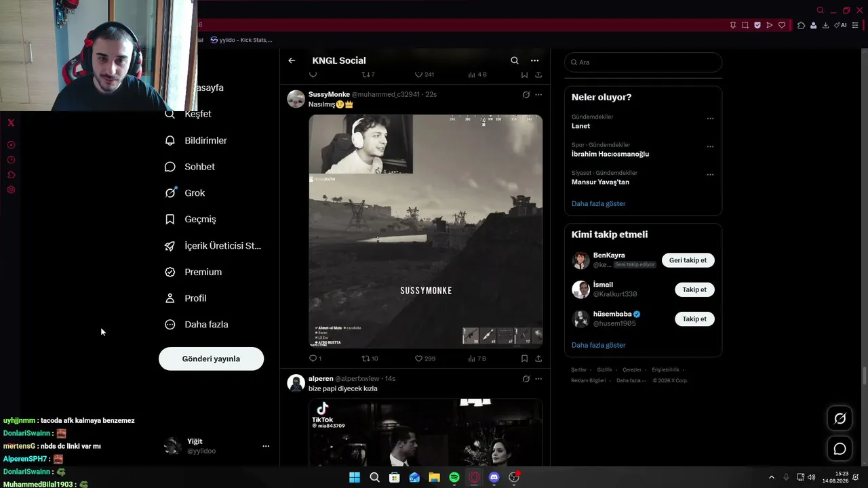
Task: Open Keşfet explore page
Action: (x=189, y=114)
